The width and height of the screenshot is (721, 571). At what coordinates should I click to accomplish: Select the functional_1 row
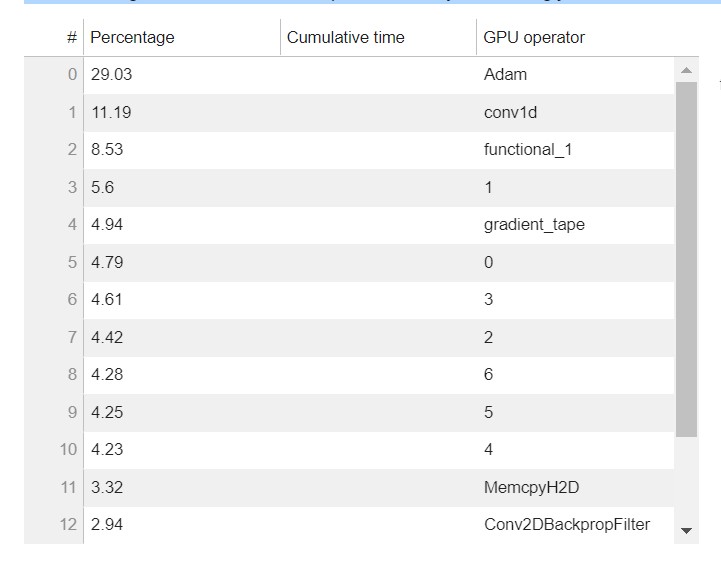[x=349, y=150]
